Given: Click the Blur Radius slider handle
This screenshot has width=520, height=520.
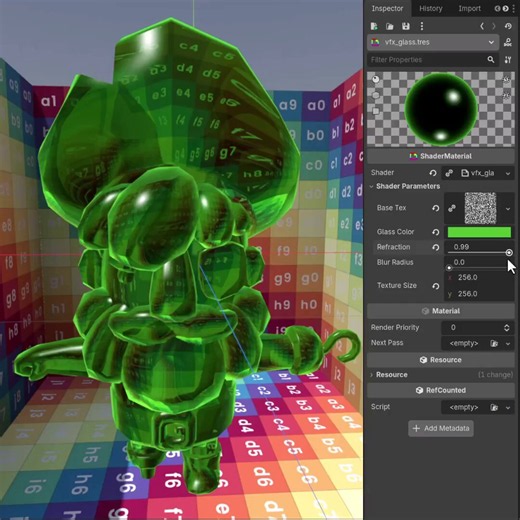Looking at the screenshot, I should [449, 268].
